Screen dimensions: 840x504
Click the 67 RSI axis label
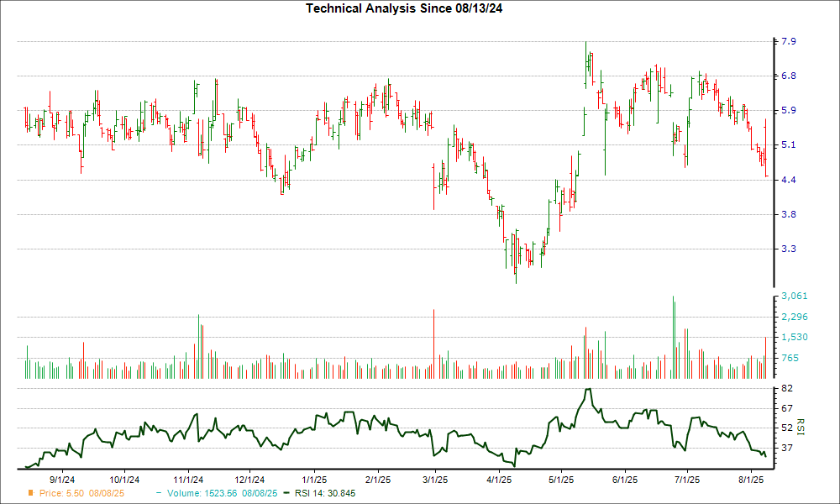coord(788,409)
